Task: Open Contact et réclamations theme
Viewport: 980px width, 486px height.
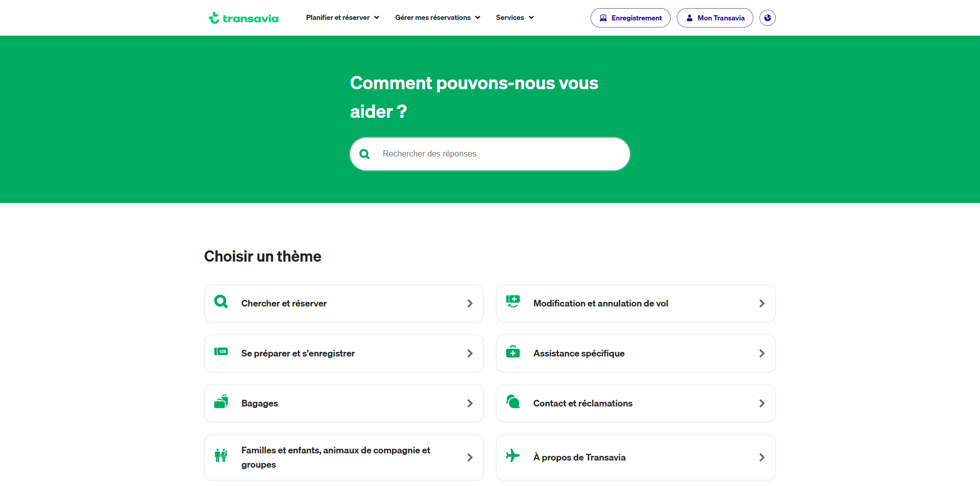Action: (636, 403)
